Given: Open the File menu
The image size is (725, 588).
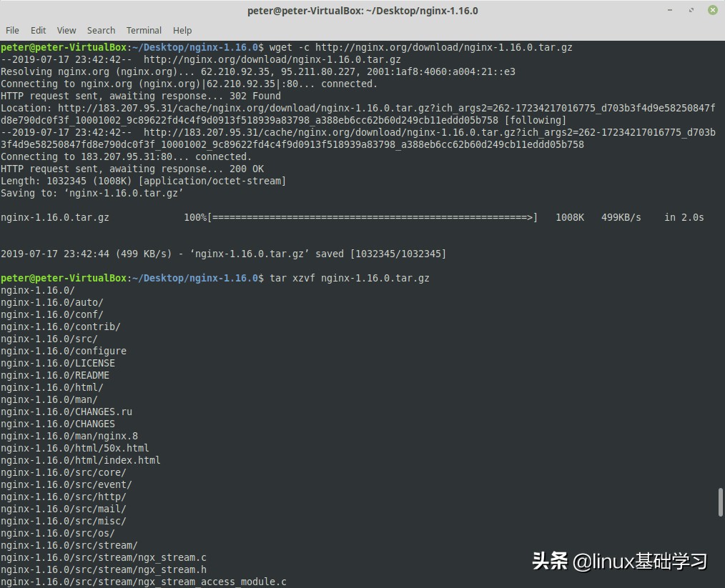Looking at the screenshot, I should pyautogui.click(x=12, y=31).
